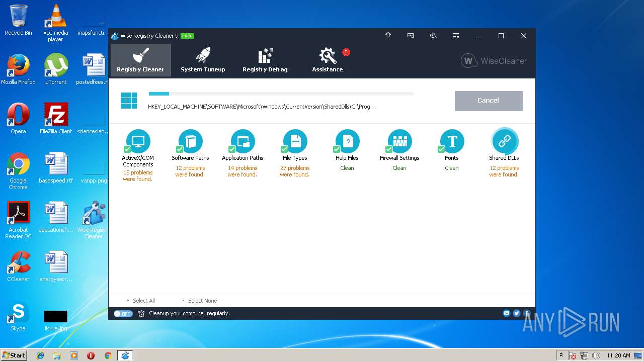Open Opera from the taskbar
Screen dimensions: 644x362
coord(91,355)
